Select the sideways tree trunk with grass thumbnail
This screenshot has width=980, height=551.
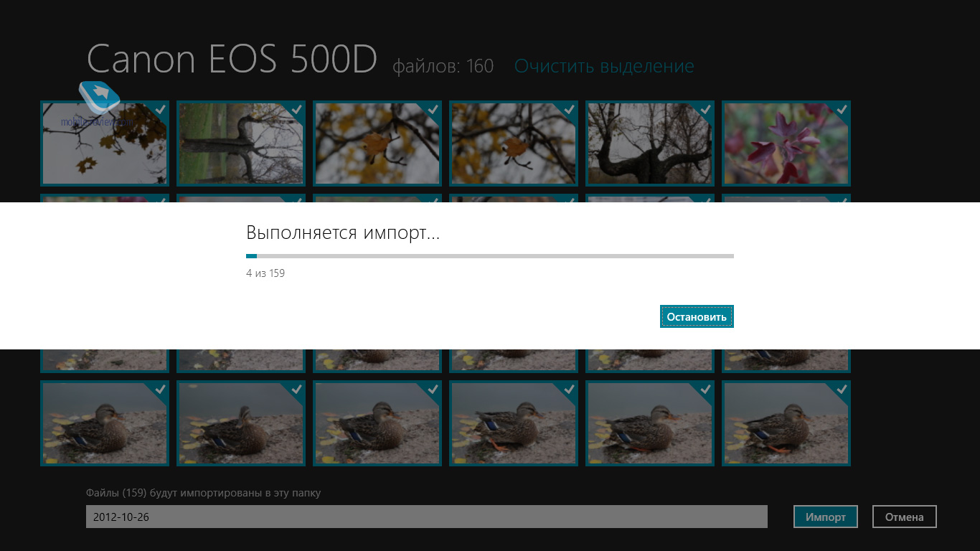click(241, 143)
